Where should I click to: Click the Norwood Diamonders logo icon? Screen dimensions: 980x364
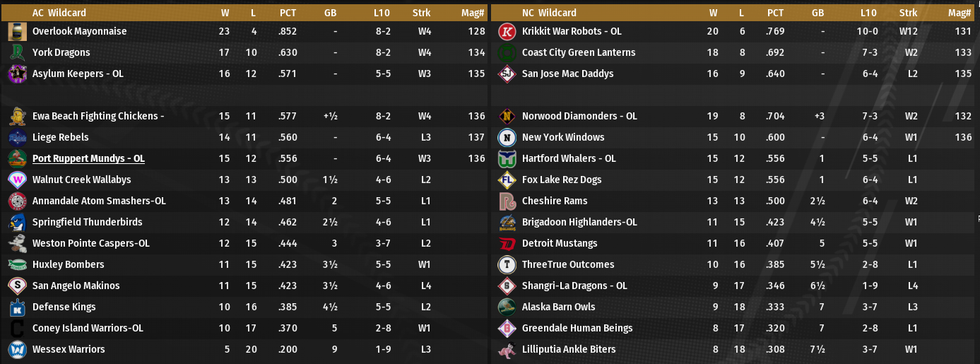click(x=507, y=117)
